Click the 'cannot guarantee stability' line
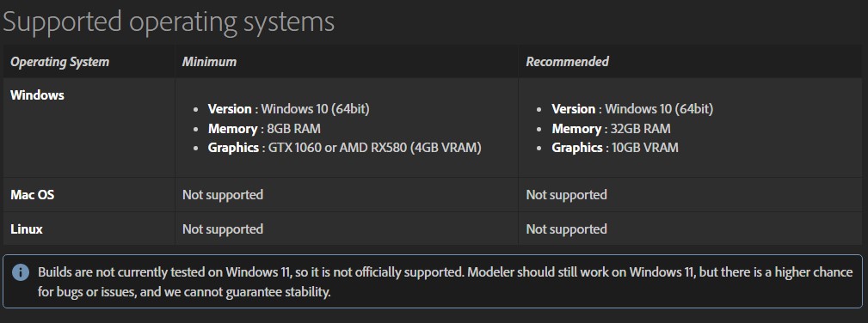868x323 pixels. click(184, 291)
